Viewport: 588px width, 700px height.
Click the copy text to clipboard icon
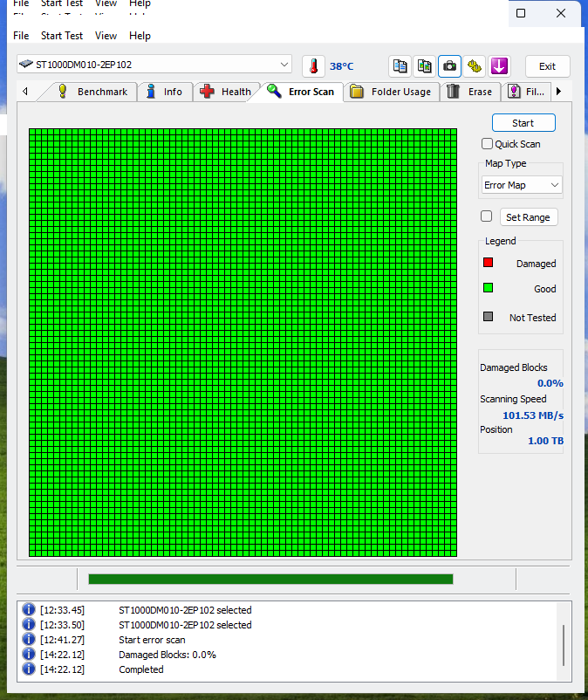[400, 66]
